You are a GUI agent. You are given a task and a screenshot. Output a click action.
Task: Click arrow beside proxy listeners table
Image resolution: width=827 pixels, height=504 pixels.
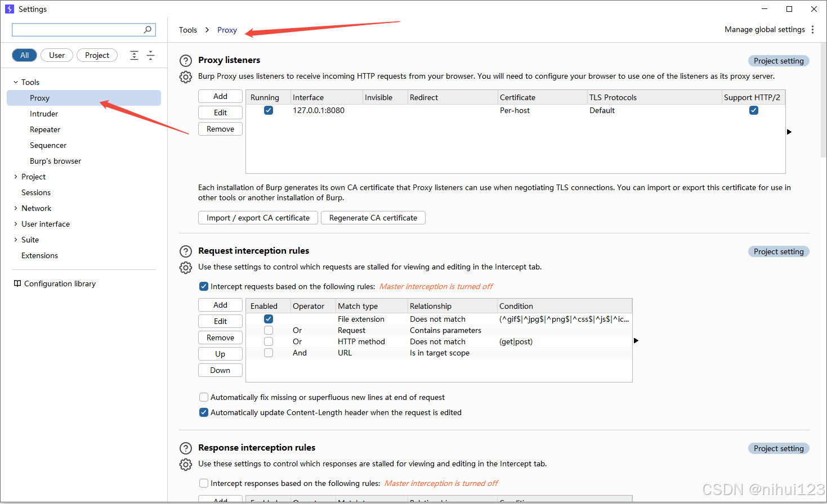tap(789, 132)
